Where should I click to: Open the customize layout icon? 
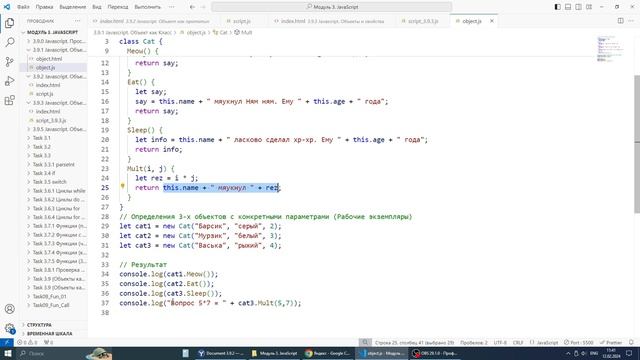tap(589, 7)
